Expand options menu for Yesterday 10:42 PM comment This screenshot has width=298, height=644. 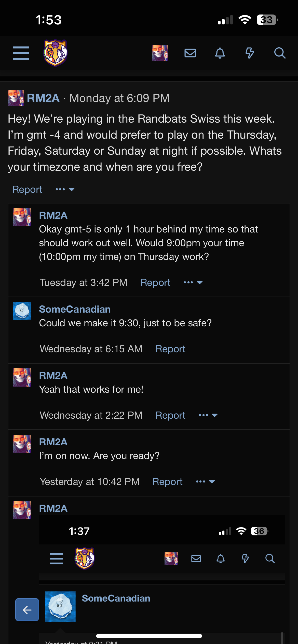coord(205,481)
